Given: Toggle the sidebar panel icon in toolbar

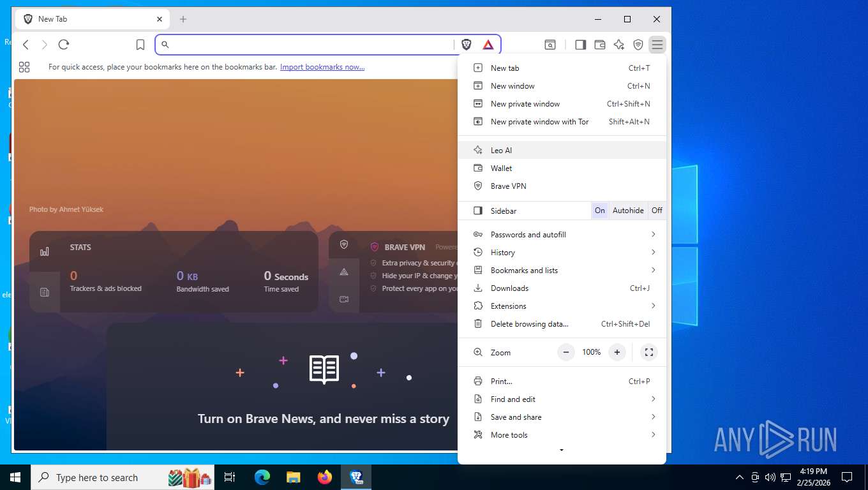Looking at the screenshot, I should coord(580,45).
